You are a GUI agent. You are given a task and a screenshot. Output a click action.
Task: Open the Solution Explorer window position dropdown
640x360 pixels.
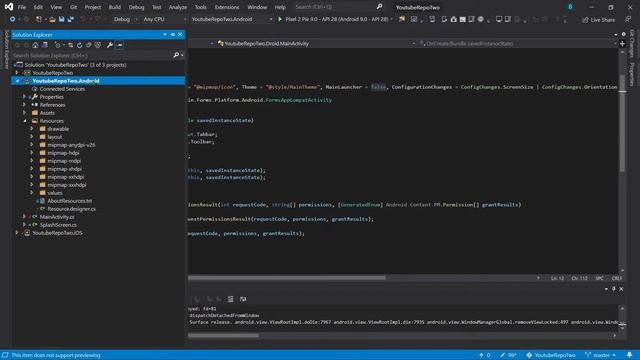click(165, 35)
